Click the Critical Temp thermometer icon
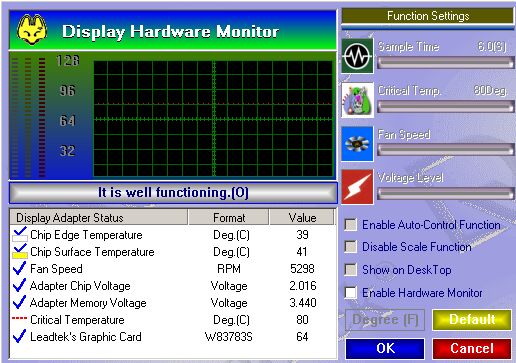The image size is (516, 363). [357, 100]
